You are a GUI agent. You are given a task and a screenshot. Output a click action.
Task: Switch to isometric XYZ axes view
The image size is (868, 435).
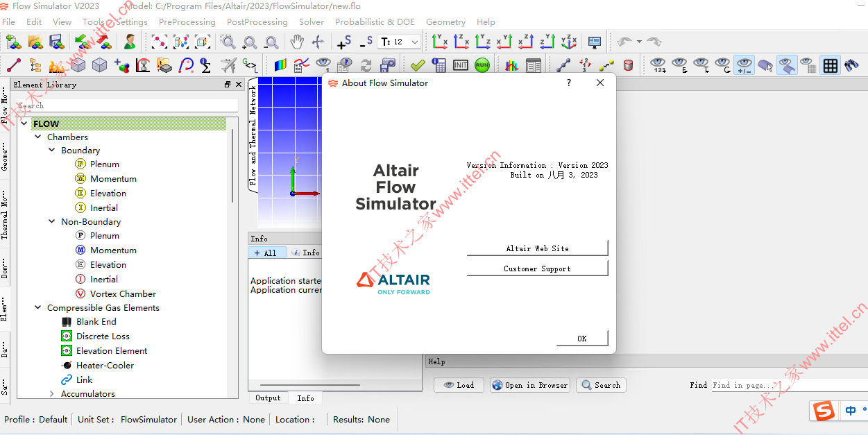pos(569,42)
